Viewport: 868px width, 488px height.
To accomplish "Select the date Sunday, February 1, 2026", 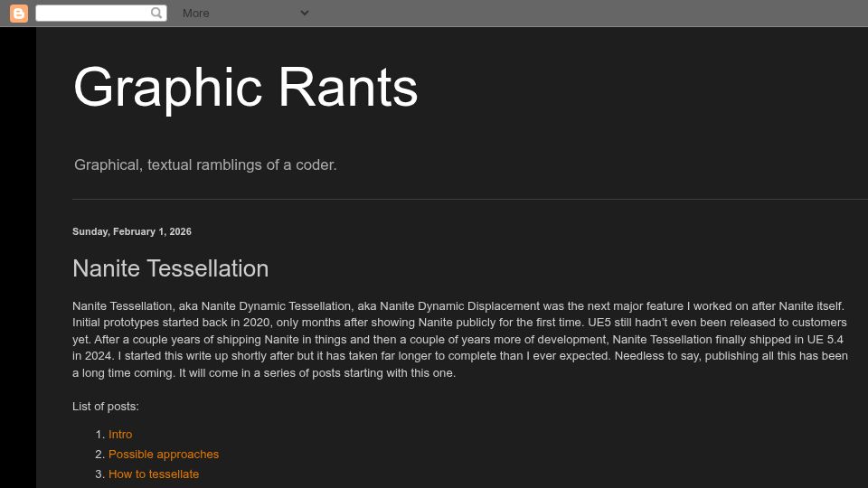I will click(x=132, y=232).
